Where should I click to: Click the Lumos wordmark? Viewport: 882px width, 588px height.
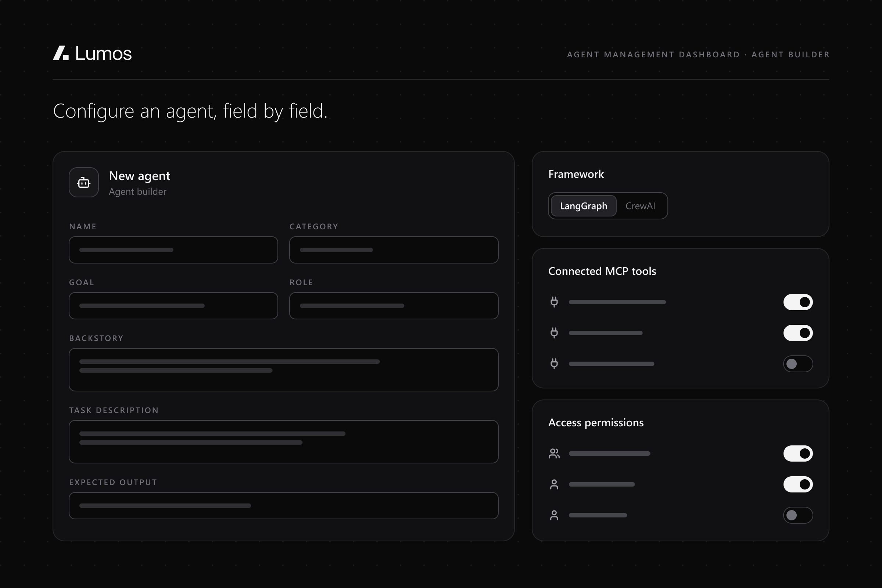coord(103,53)
